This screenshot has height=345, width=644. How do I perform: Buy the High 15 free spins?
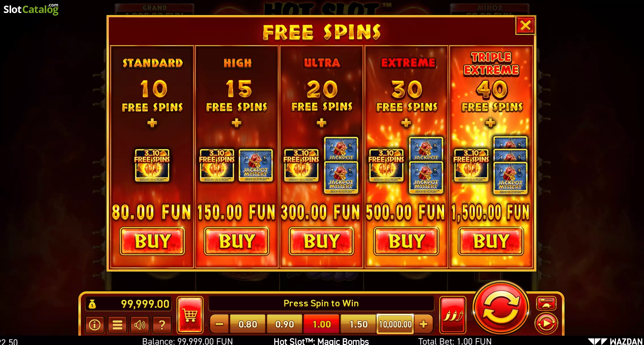click(x=237, y=241)
